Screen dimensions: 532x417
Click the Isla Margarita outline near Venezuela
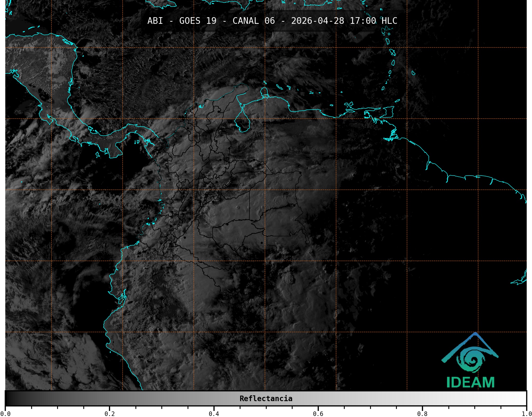[349, 104]
